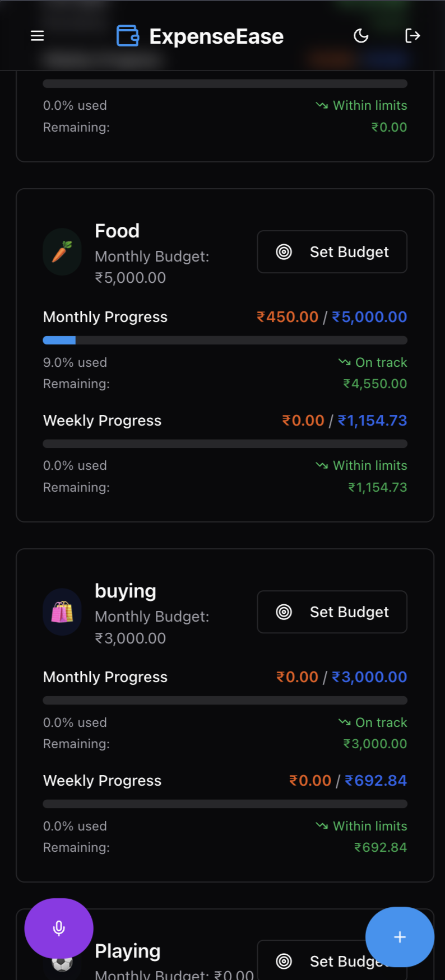Click the Food monthly progress bar
The image size is (445, 980).
pos(225,340)
